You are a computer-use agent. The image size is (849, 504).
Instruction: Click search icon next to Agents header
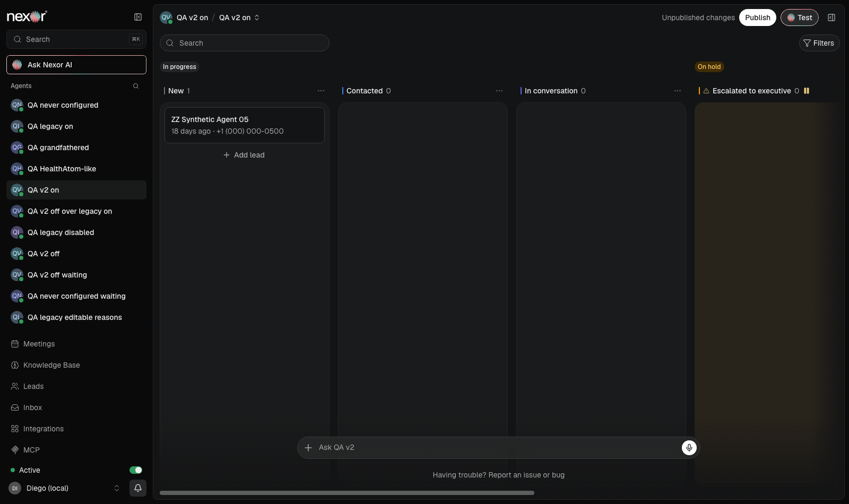click(x=136, y=86)
